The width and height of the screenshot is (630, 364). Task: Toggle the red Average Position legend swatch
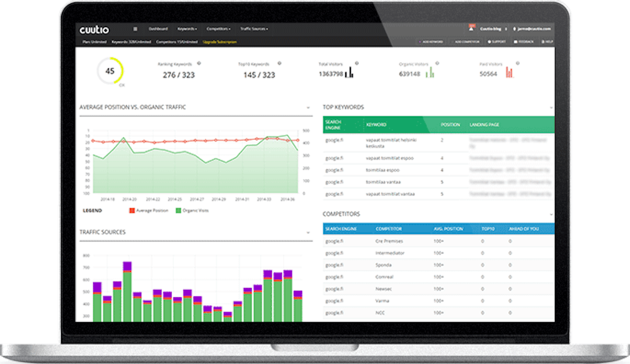(x=132, y=210)
